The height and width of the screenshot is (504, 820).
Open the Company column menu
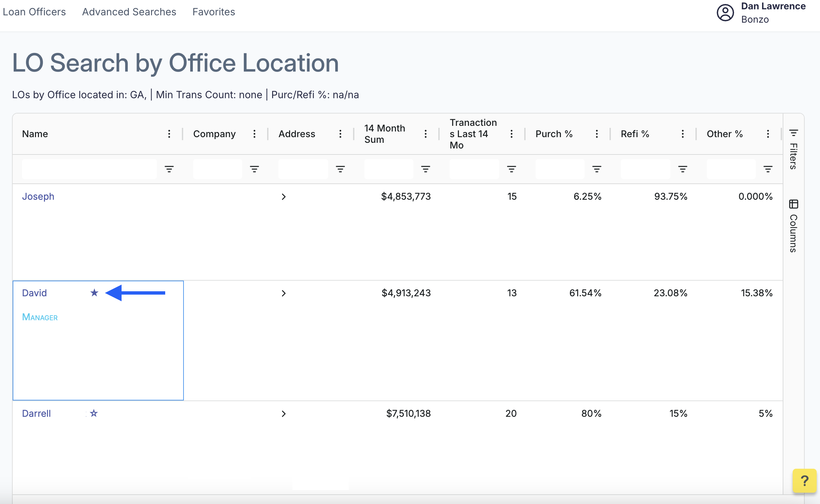254,134
